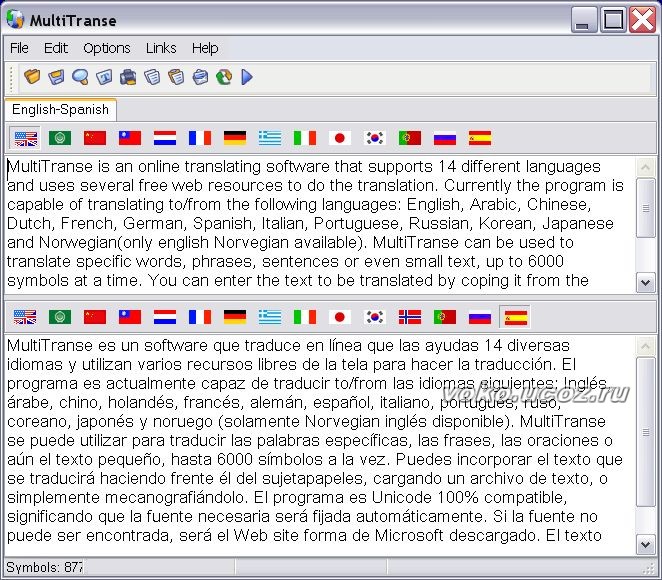
Task: Open font settings with the T icon
Action: coord(104,77)
